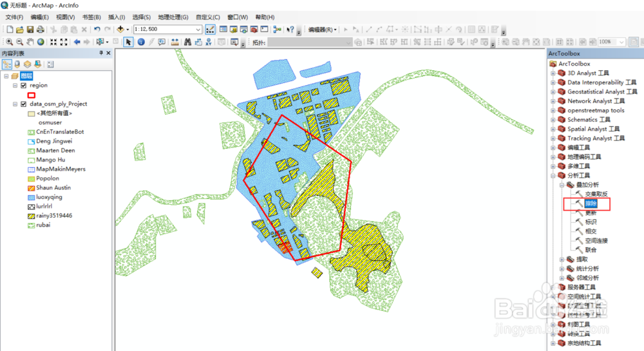The height and width of the screenshot is (351, 644).
Task: Click the region red symbol swatch
Action: pos(31,95)
